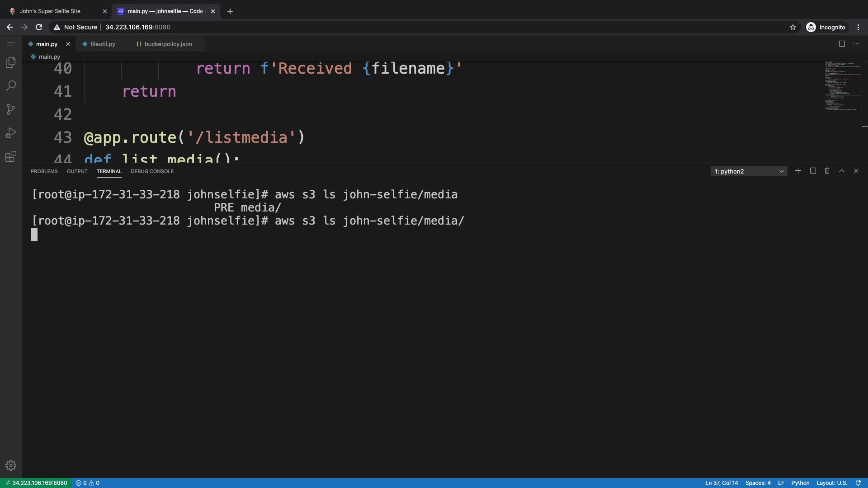Open the Extensions view

coord(11,156)
